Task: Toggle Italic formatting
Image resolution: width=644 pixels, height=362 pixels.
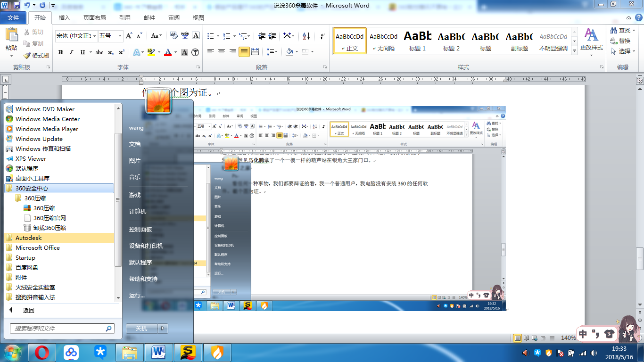Action: [x=72, y=52]
